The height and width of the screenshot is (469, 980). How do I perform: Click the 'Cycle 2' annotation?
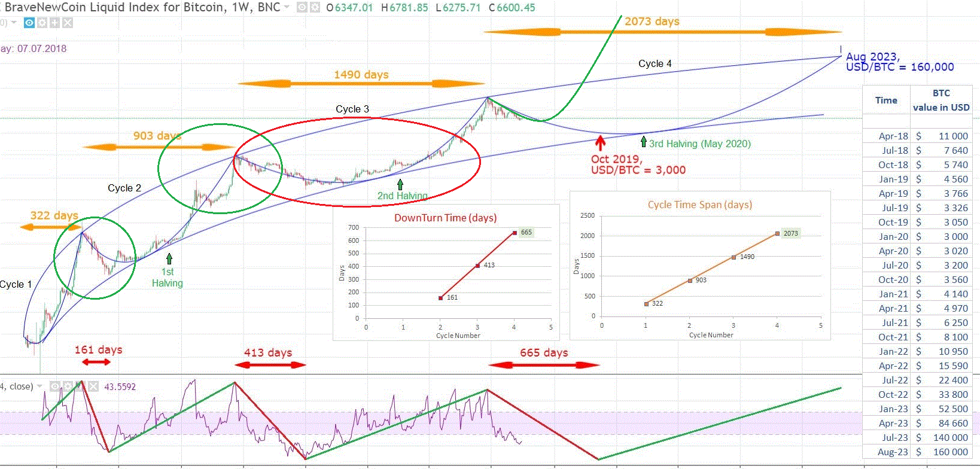coord(124,188)
